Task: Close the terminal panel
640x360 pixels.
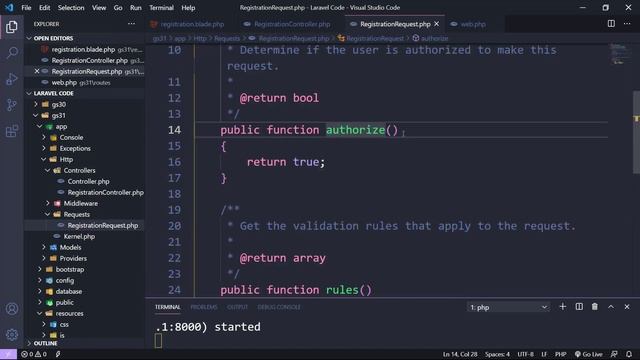Action: pos(627,307)
